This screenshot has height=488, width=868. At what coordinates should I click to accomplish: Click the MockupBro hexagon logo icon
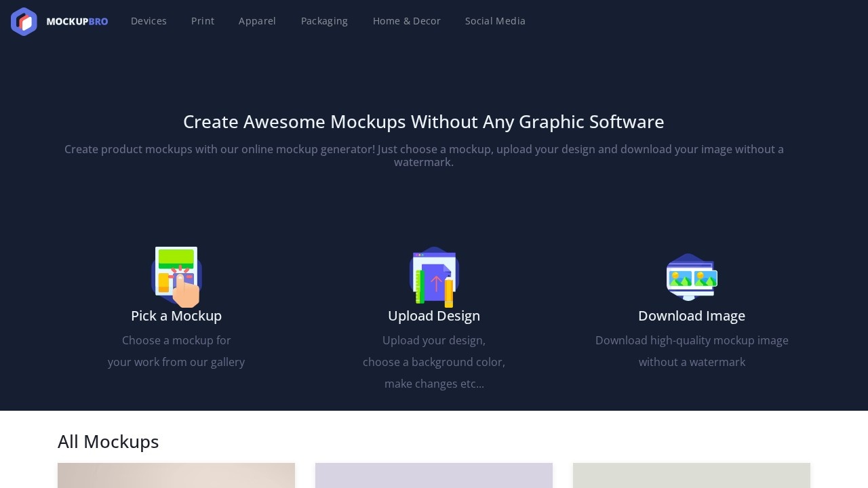point(24,22)
